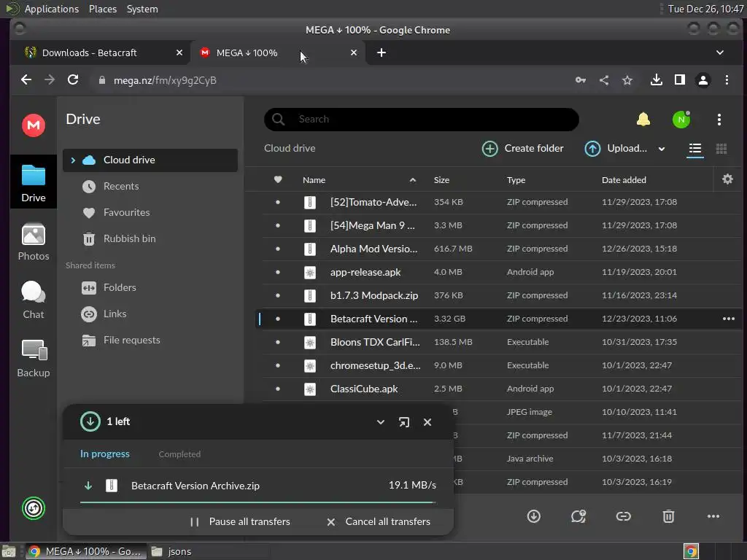The width and height of the screenshot is (747, 560).
Task: Cancel all transfers
Action: point(379,521)
